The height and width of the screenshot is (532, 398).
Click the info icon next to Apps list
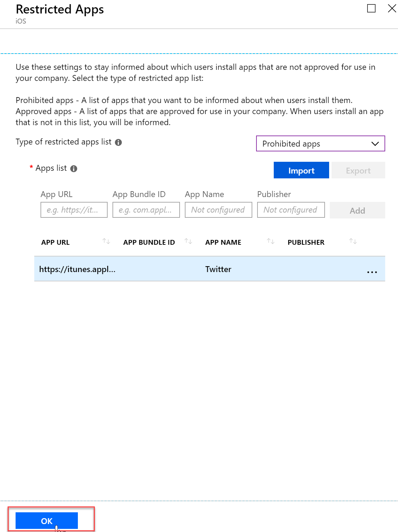pyautogui.click(x=74, y=169)
